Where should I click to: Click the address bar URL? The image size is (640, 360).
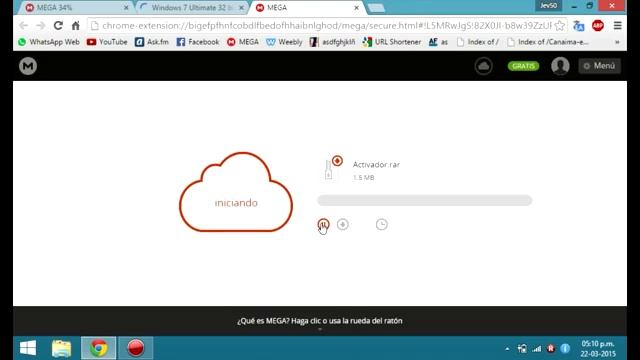pos(327,26)
